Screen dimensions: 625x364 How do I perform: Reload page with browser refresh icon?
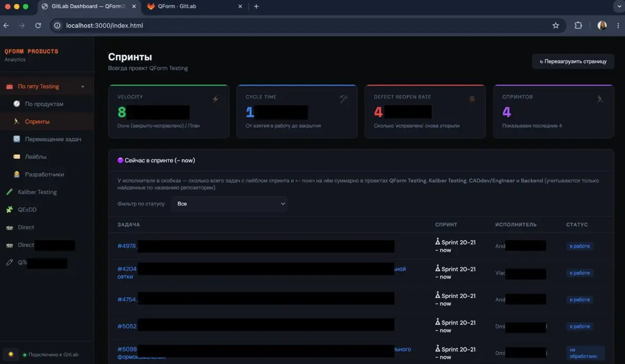(38, 26)
